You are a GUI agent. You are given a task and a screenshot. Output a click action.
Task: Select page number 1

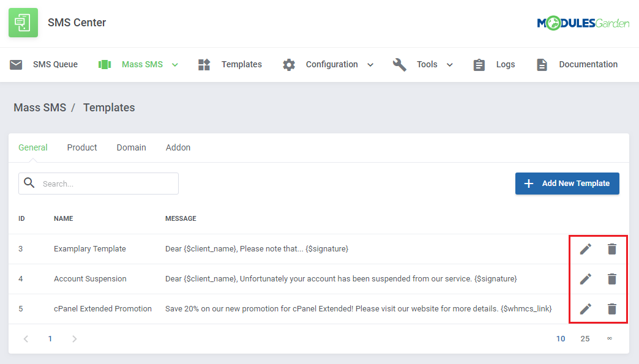(x=50, y=339)
